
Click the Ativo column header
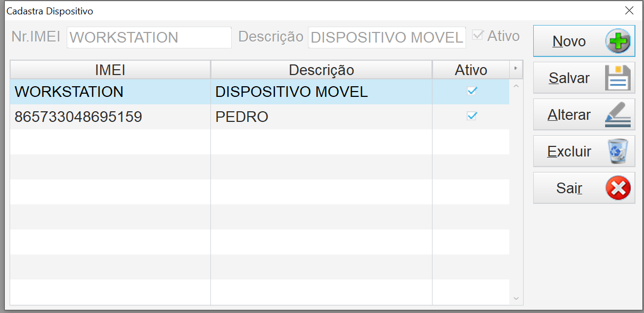[x=470, y=70]
